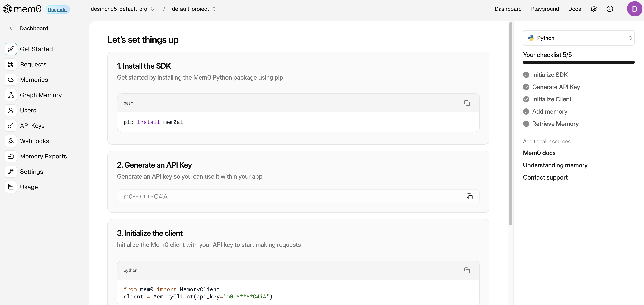
Task: Click the API key field m0-*****C4iA
Action: click(x=298, y=196)
